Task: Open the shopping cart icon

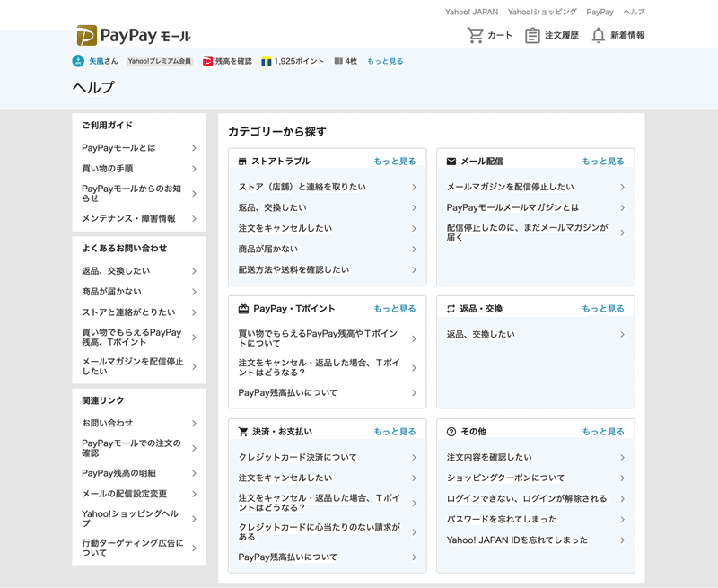Action: [x=476, y=35]
